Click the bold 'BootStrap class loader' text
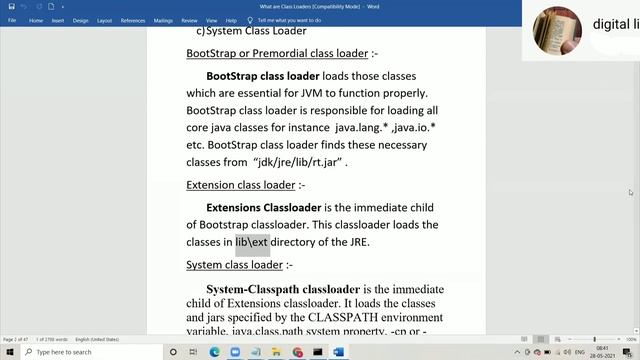Viewport: 640px width, 360px height. [262, 76]
